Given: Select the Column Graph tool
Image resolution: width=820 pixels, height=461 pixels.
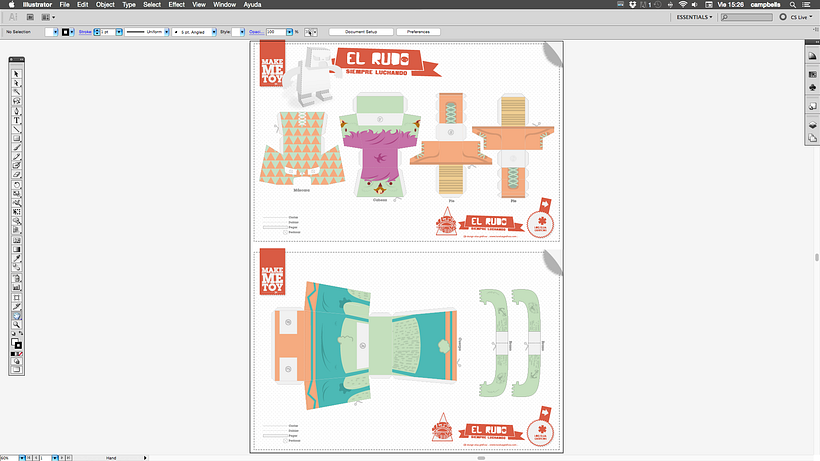Looking at the screenshot, I should coord(16,287).
